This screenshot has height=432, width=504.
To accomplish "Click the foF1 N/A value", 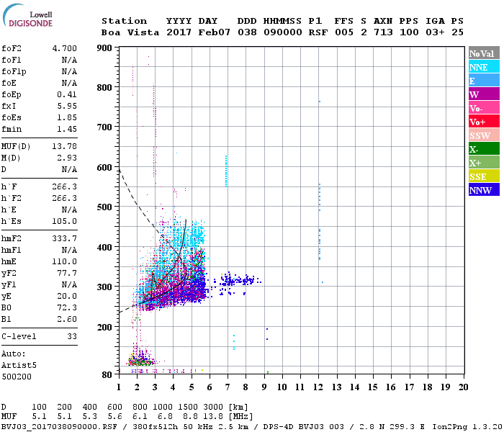I will [69, 60].
